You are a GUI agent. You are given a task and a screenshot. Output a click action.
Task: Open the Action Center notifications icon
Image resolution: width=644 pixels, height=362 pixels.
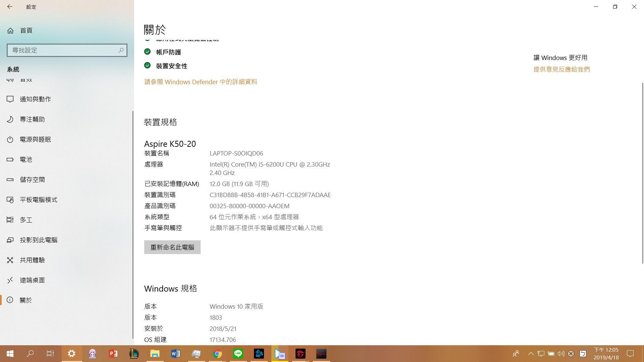point(630,354)
